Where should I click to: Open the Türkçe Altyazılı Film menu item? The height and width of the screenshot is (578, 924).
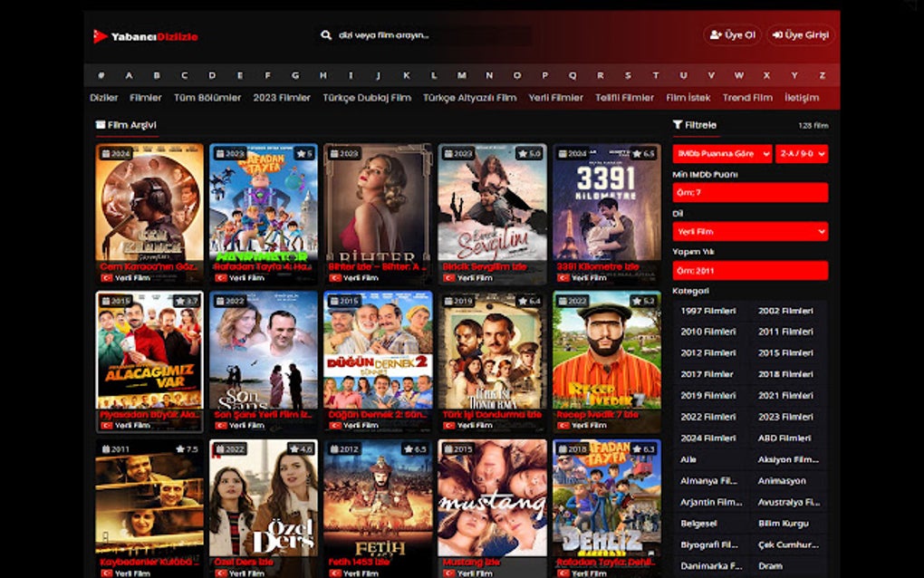(x=469, y=98)
